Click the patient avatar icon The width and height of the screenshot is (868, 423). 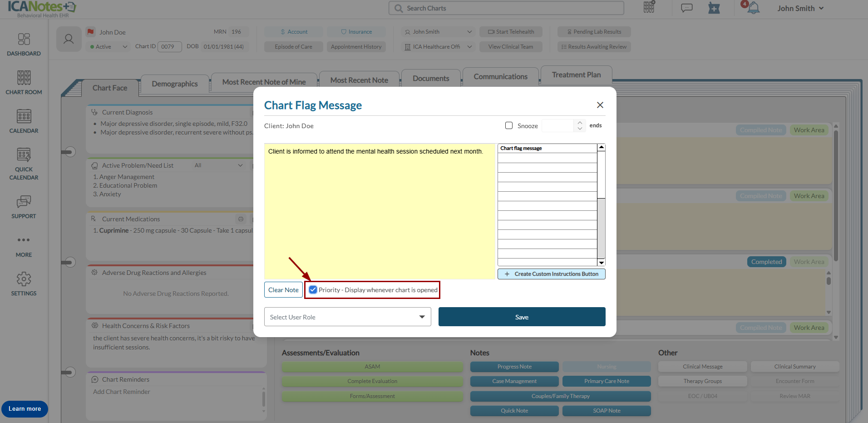click(69, 39)
